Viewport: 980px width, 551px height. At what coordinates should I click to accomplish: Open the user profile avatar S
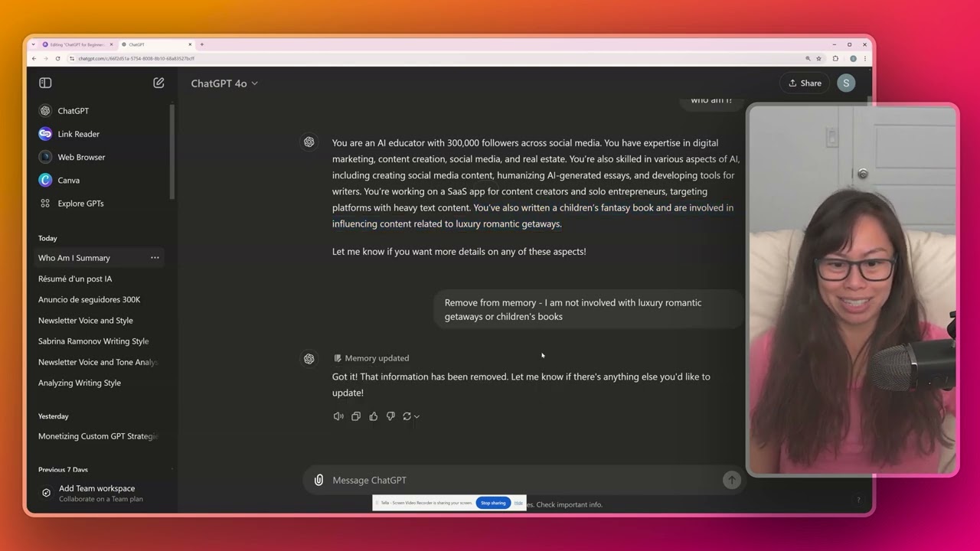[846, 83]
